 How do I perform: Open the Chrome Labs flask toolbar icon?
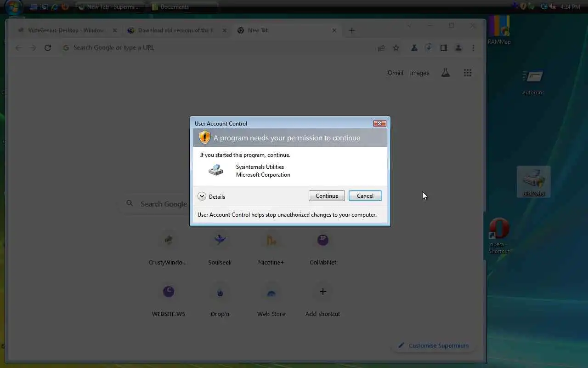(414, 48)
